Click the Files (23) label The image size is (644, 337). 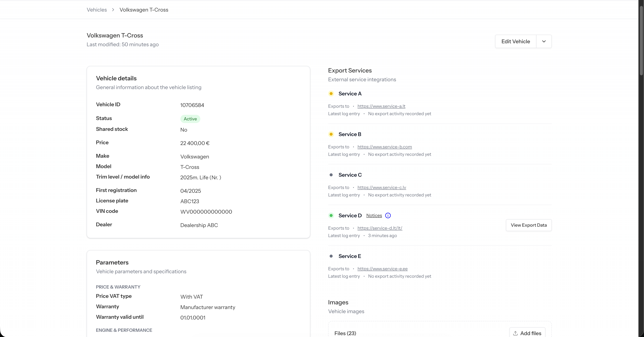(345, 333)
